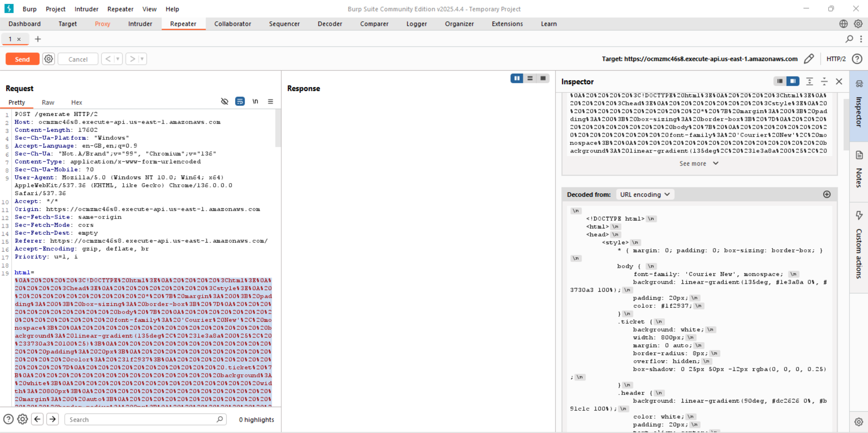Open Request panel hamburger menu
The width and height of the screenshot is (868, 433).
pyautogui.click(x=270, y=101)
